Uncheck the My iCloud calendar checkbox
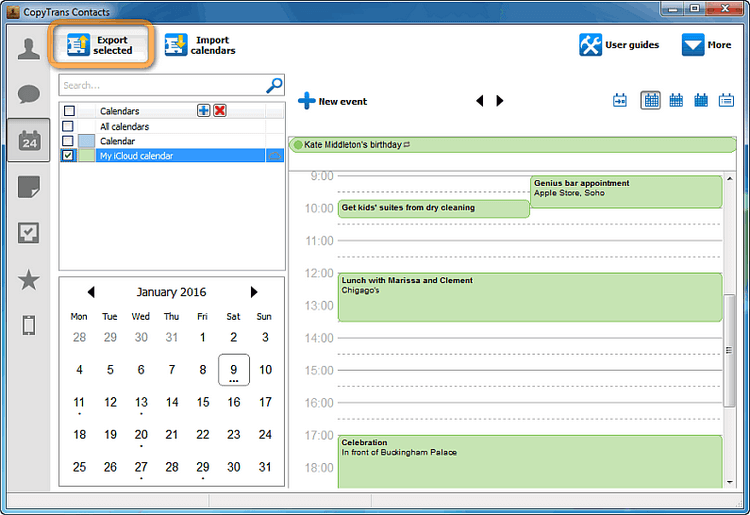Screen dimensions: 750x515 coord(68,156)
